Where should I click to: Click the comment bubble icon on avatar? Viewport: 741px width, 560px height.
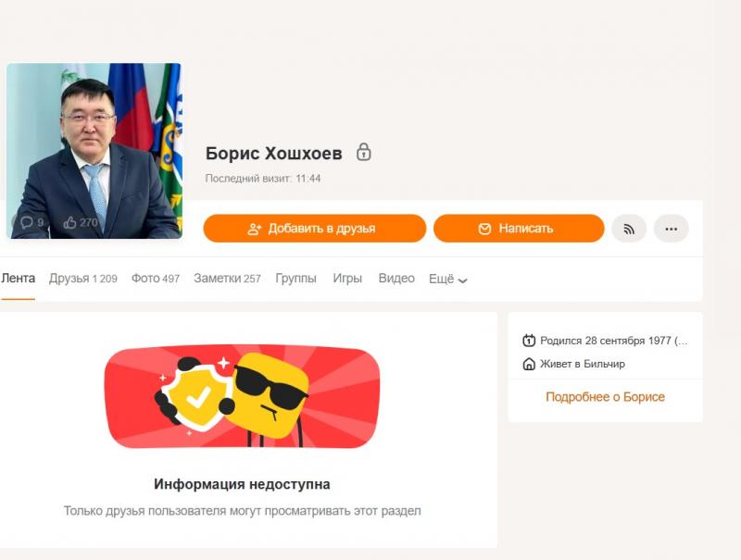click(27, 222)
